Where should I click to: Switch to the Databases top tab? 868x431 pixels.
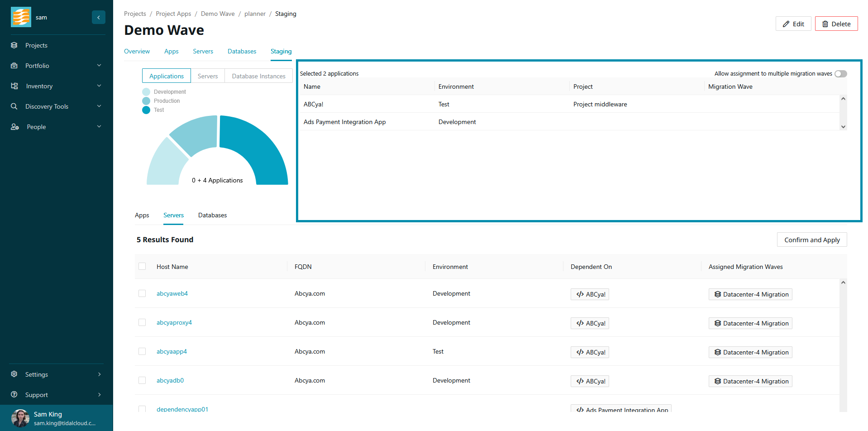pyautogui.click(x=242, y=51)
